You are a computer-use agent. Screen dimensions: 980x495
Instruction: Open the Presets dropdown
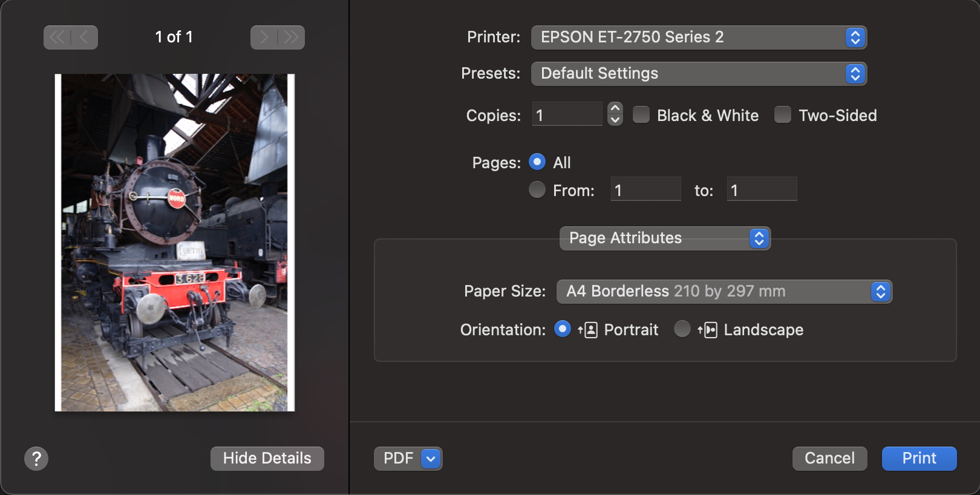pos(699,74)
